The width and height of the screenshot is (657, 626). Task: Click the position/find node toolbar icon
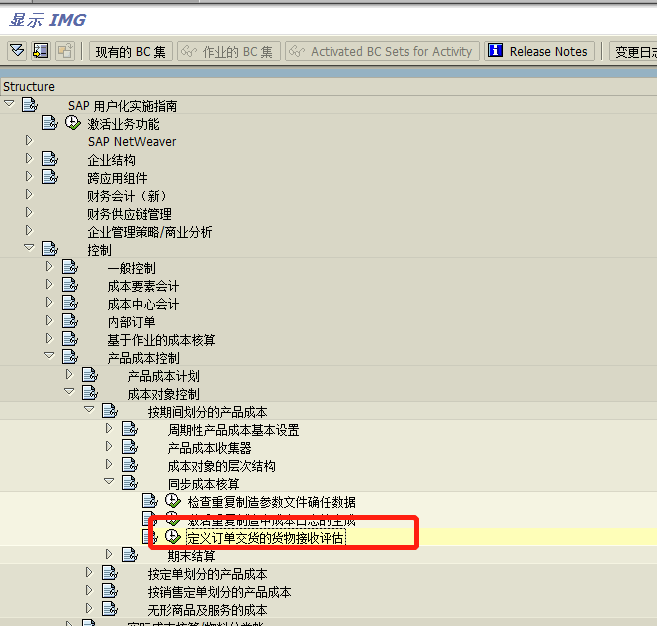tap(41, 51)
